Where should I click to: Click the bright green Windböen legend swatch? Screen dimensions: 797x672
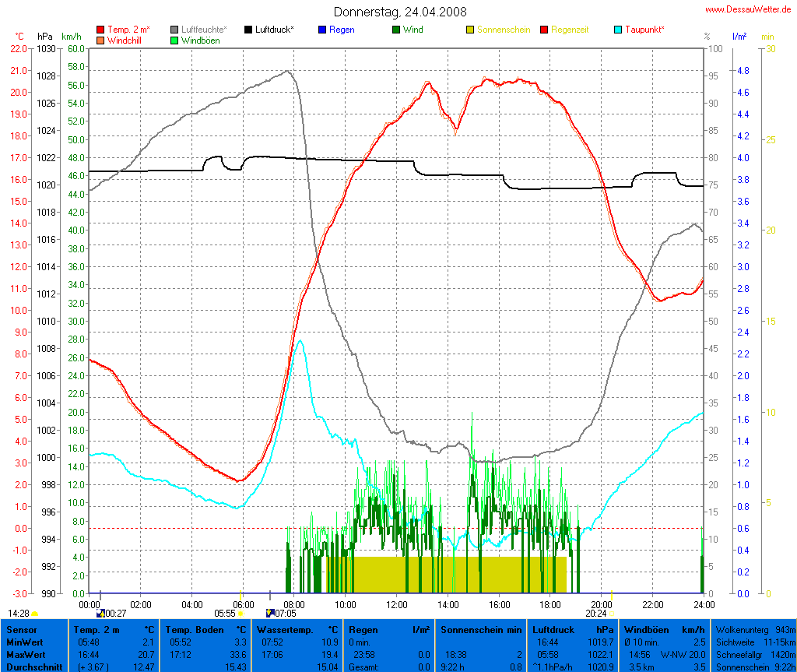[174, 40]
